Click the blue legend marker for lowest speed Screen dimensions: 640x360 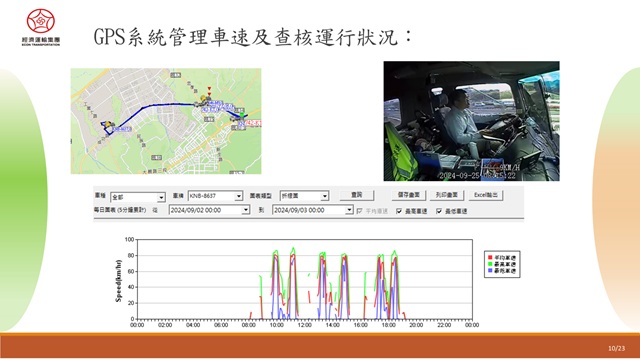pyautogui.click(x=490, y=271)
